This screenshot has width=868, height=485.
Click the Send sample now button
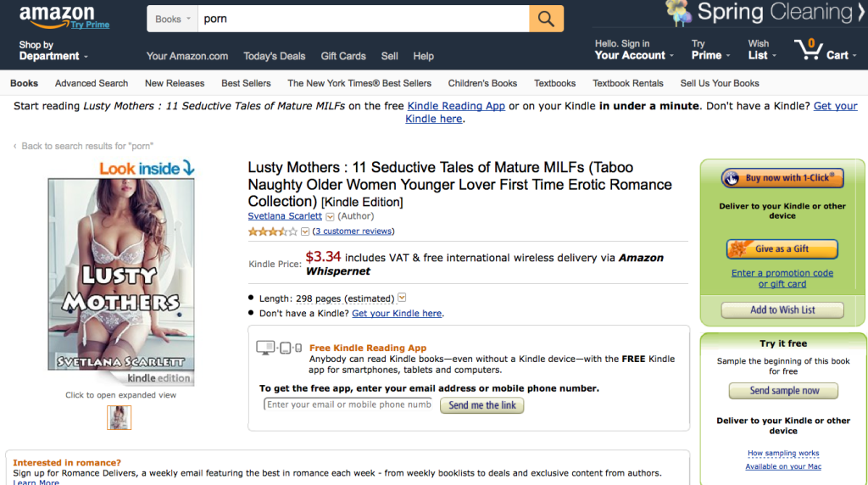pos(783,391)
